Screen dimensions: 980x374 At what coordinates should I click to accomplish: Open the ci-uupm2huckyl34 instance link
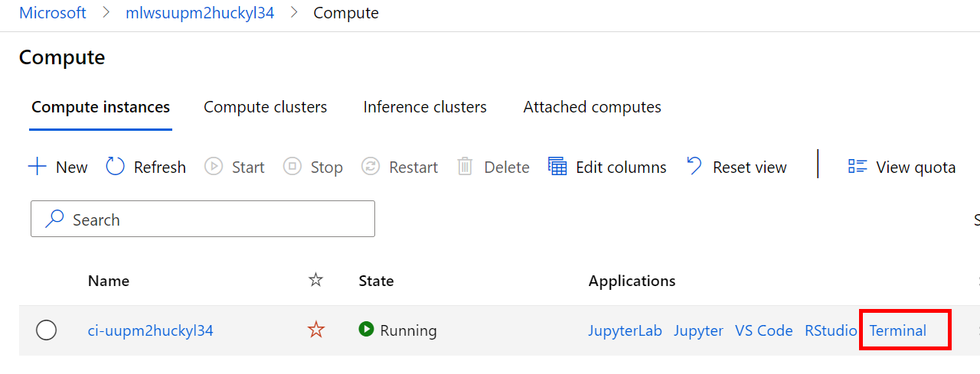coord(150,330)
